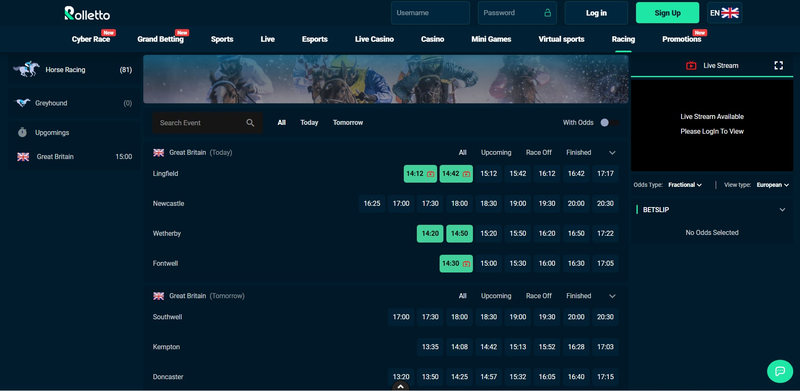This screenshot has height=391, width=800.
Task: Select Wetherby 14:50 race
Action: (x=460, y=234)
